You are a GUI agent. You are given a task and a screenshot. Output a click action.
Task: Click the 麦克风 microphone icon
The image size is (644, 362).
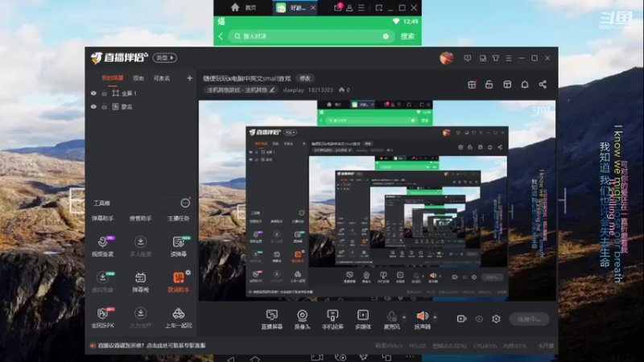(x=391, y=316)
